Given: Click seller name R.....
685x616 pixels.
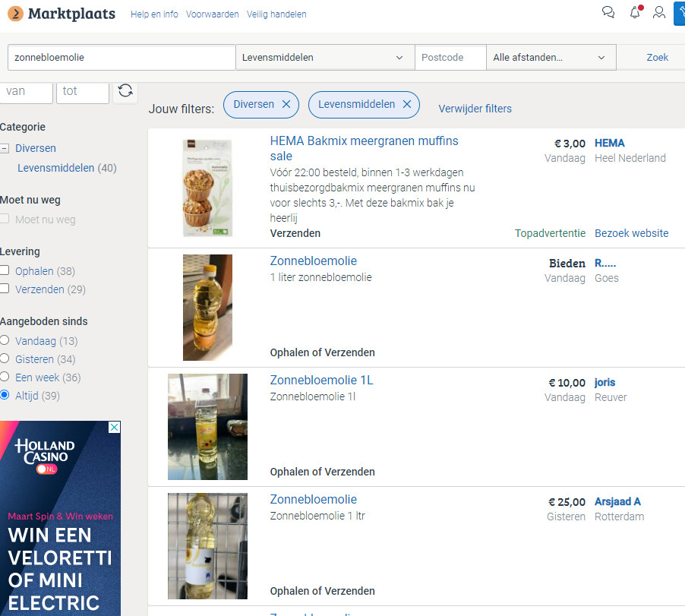Looking at the screenshot, I should pyautogui.click(x=605, y=263).
